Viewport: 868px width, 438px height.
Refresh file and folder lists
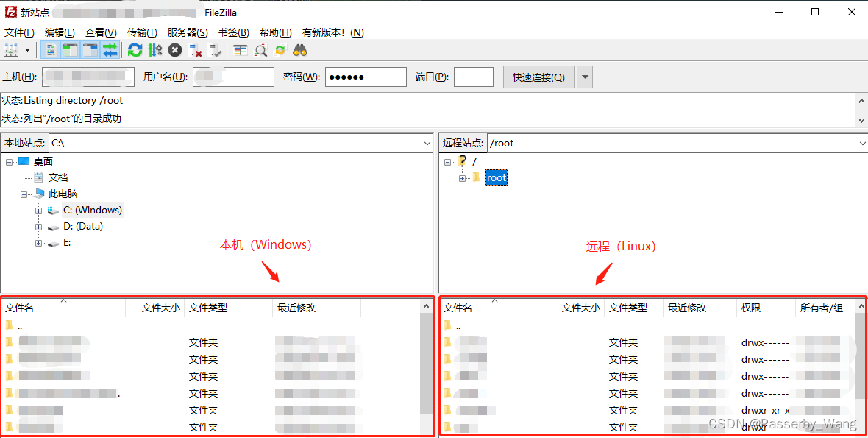[x=135, y=50]
